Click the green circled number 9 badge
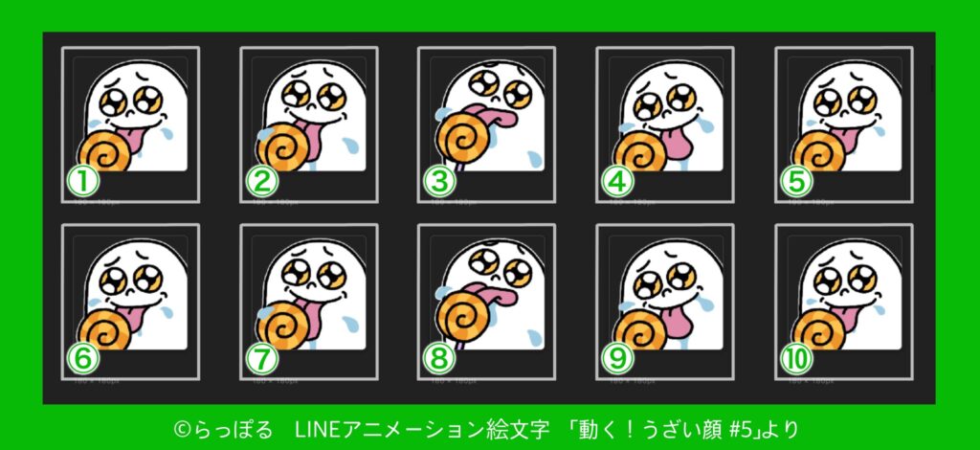Image resolution: width=980 pixels, height=450 pixels. tap(617, 359)
